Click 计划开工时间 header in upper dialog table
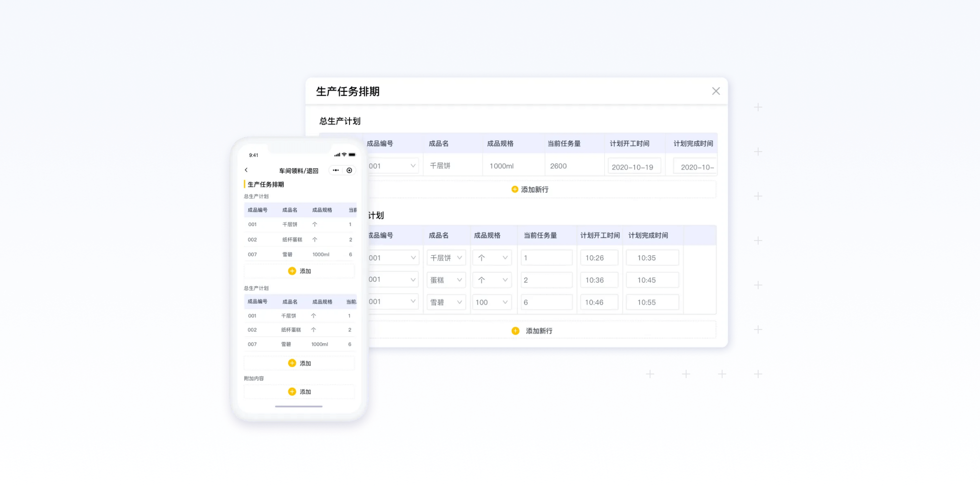 (630, 144)
